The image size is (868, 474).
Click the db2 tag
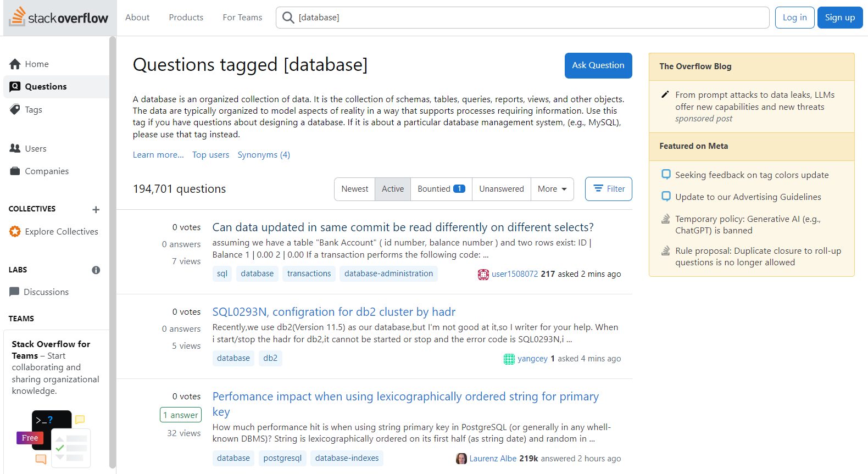[x=270, y=358]
